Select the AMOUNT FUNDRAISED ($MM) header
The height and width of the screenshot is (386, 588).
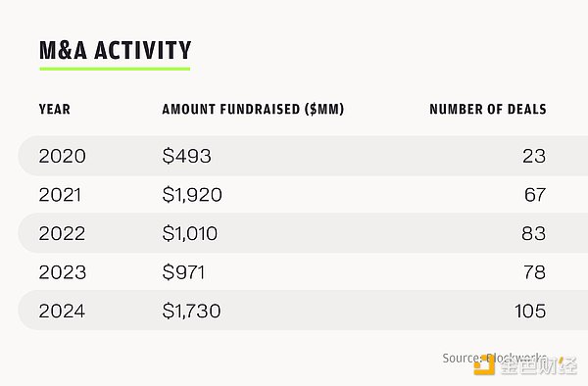253,109
